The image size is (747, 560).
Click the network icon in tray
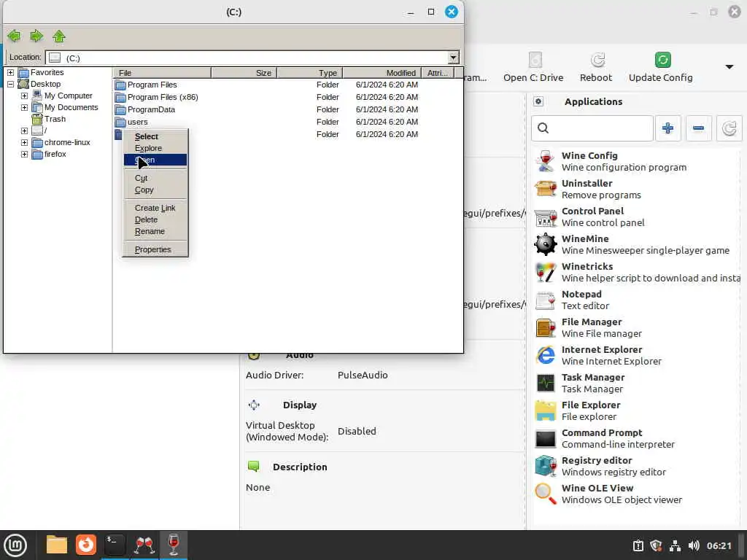coord(675,545)
